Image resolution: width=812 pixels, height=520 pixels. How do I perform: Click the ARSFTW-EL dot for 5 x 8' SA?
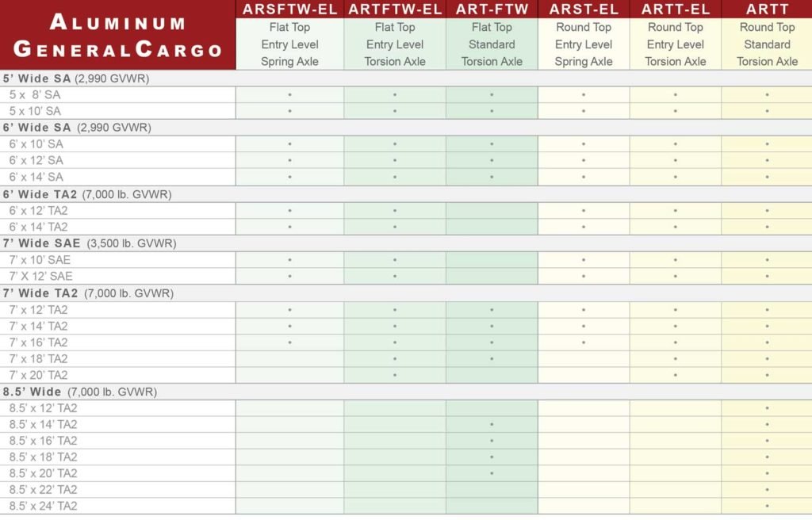tap(289, 94)
